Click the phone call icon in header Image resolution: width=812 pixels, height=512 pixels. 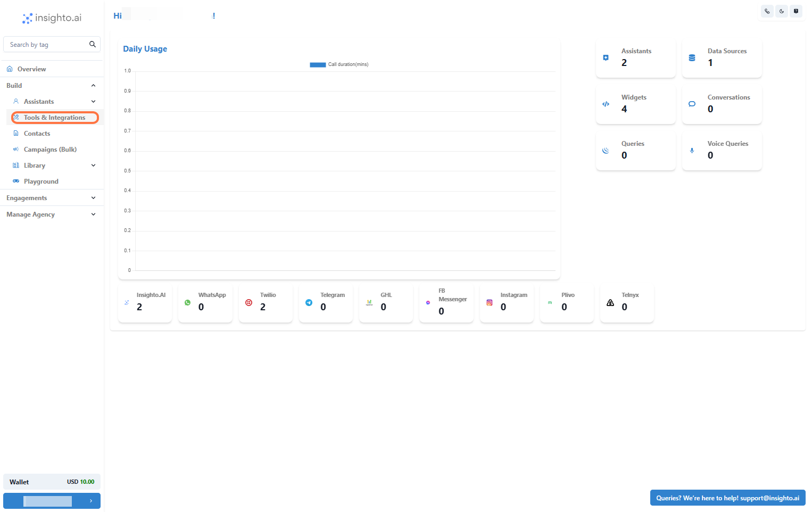[x=767, y=11]
